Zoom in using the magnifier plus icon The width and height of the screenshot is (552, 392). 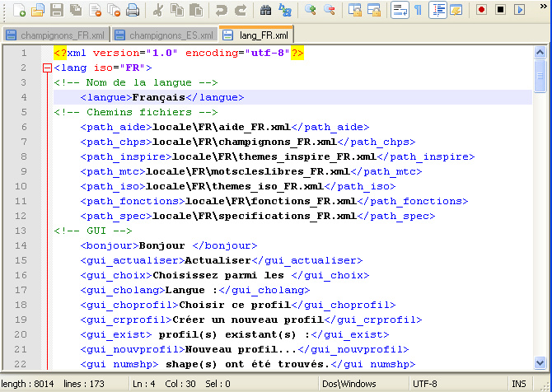[311, 11]
